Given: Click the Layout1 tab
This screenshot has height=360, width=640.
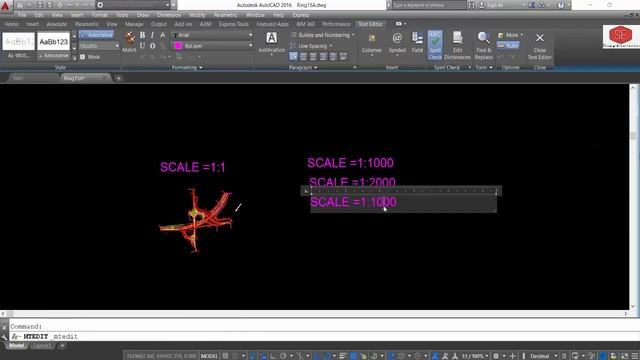Looking at the screenshot, I should coord(42,346).
